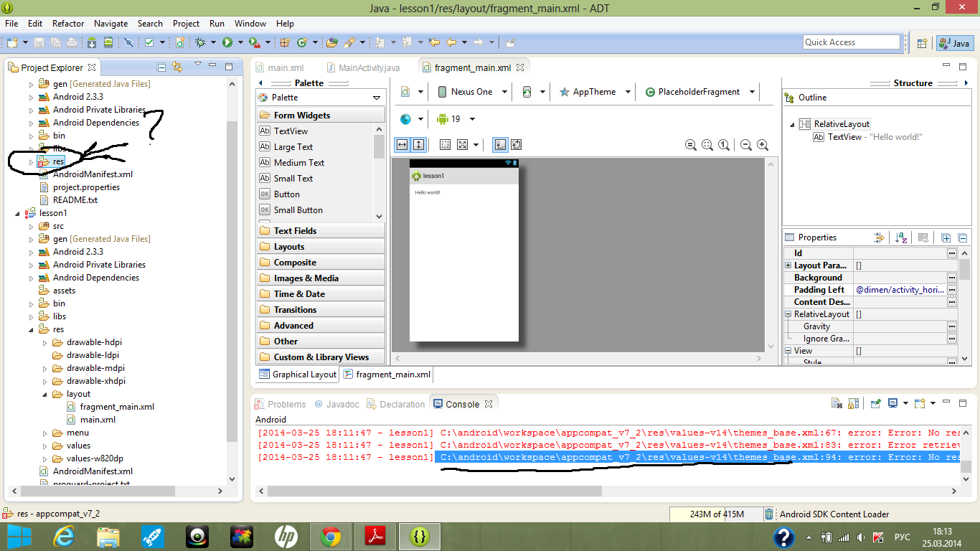
Task: Toggle Show margins button in layout editor
Action: [x=445, y=145]
